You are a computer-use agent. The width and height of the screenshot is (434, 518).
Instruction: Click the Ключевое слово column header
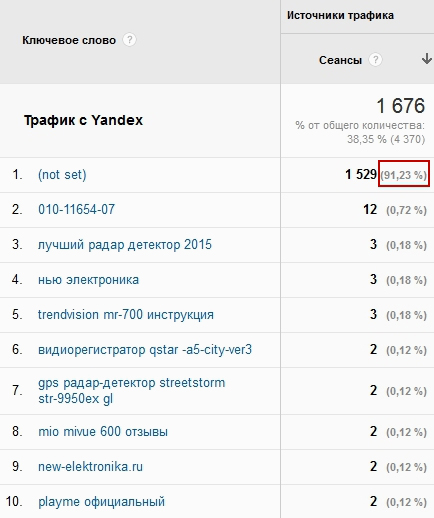[x=69, y=40]
